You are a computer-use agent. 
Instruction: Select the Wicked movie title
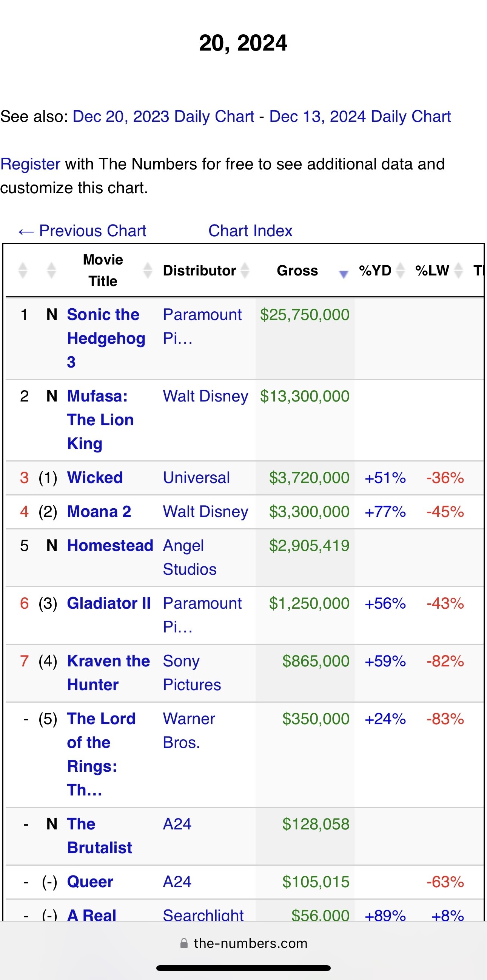95,477
